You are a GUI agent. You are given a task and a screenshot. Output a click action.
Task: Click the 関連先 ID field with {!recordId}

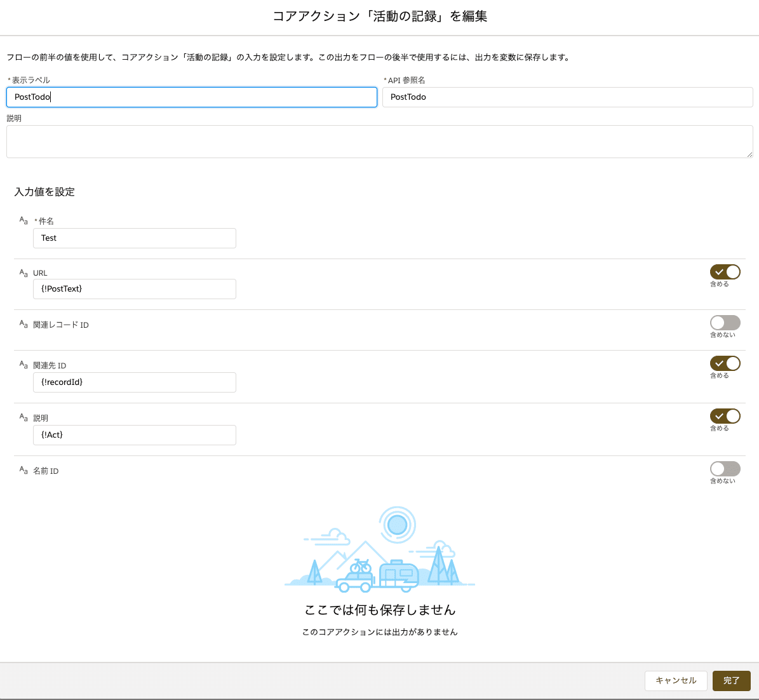(134, 382)
